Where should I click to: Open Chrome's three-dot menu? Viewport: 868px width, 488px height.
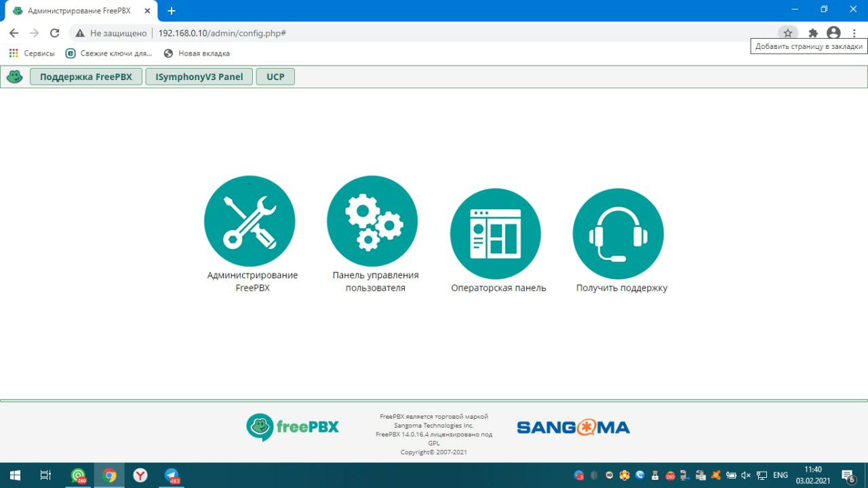click(x=854, y=33)
